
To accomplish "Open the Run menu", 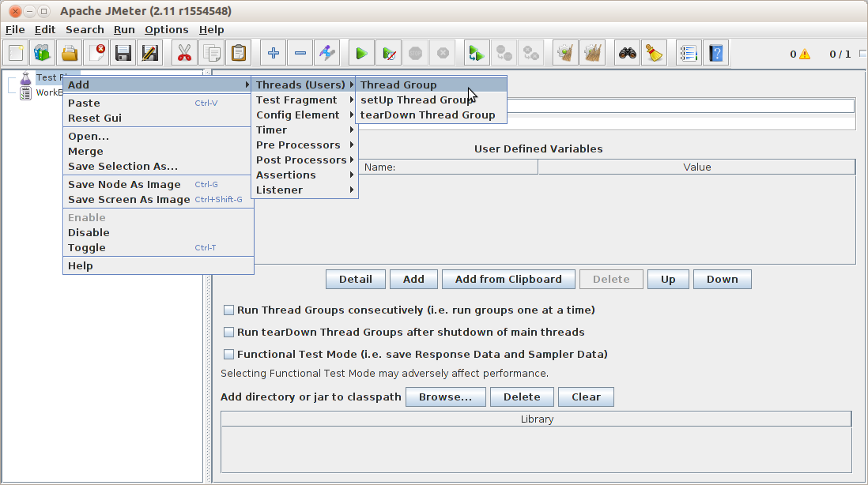I will [124, 30].
